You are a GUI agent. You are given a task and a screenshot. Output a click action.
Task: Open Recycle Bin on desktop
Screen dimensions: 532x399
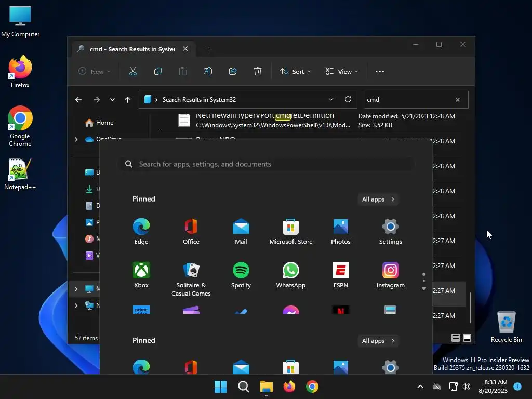[x=506, y=327]
